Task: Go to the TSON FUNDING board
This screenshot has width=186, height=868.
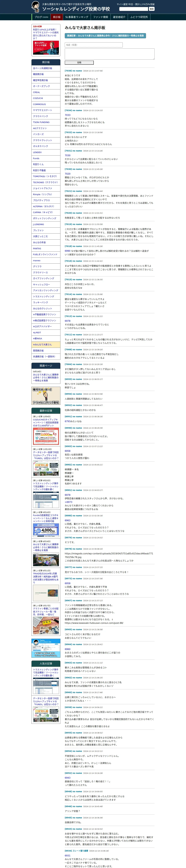Action: pyautogui.click(x=46, y=122)
